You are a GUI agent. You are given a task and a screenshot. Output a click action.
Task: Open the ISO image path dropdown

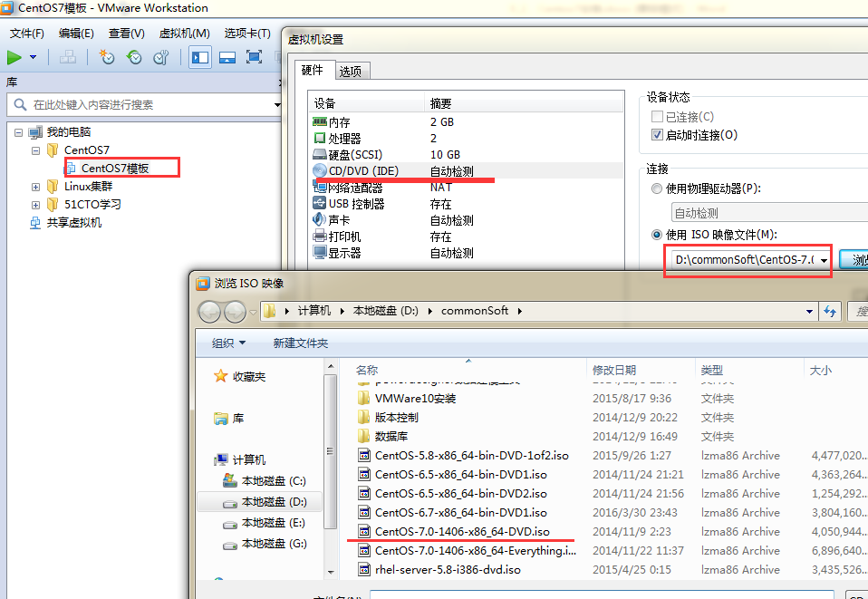[825, 260]
